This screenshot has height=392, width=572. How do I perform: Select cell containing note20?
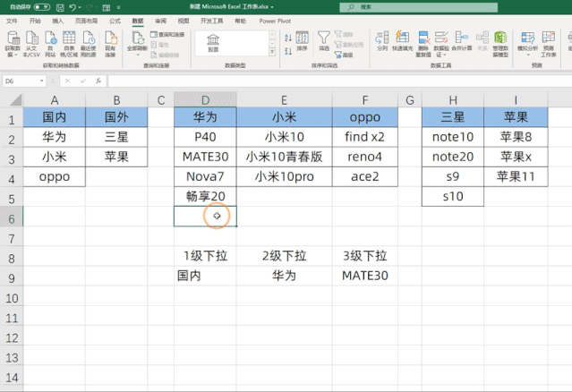click(453, 157)
